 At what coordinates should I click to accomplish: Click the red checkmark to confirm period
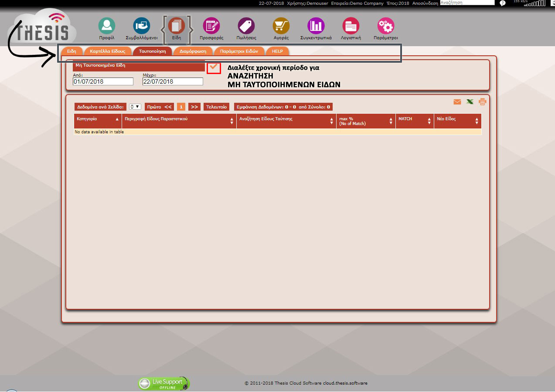point(214,68)
